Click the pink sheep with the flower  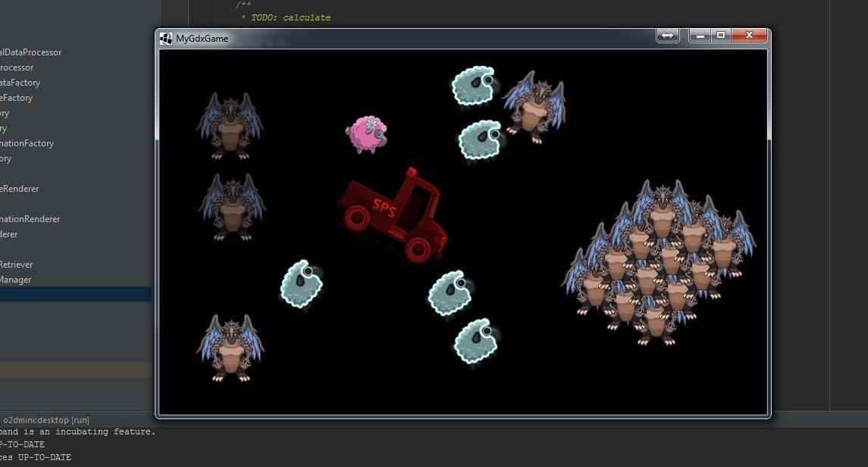[366, 134]
